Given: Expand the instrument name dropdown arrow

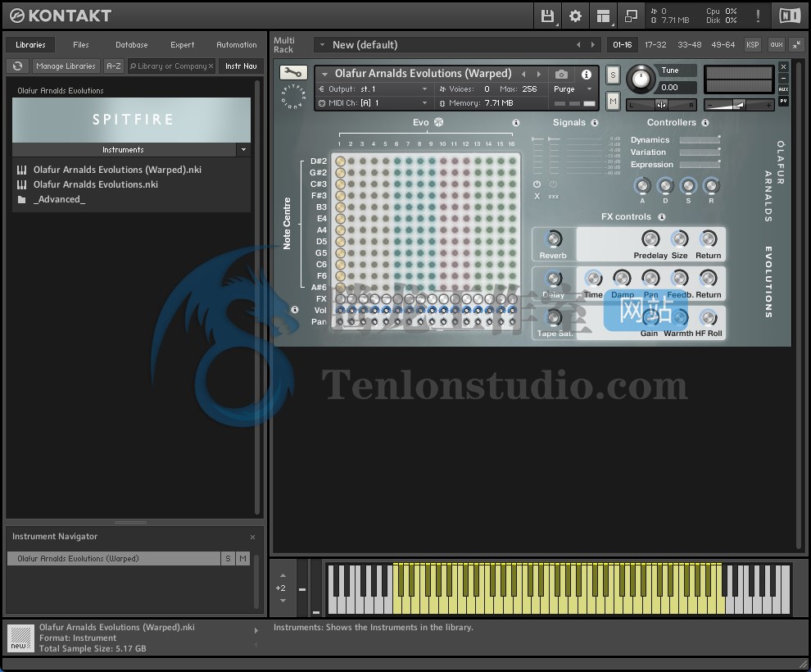Looking at the screenshot, I should click(x=325, y=74).
